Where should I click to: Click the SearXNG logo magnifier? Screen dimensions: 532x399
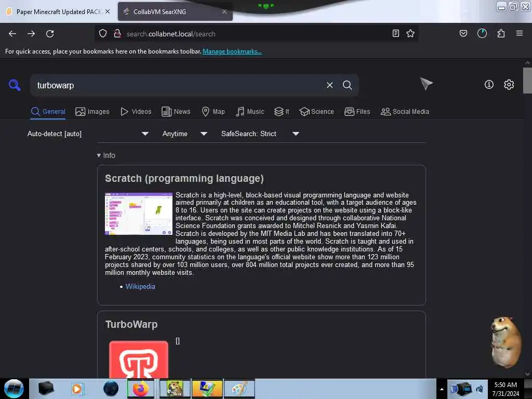tap(15, 85)
